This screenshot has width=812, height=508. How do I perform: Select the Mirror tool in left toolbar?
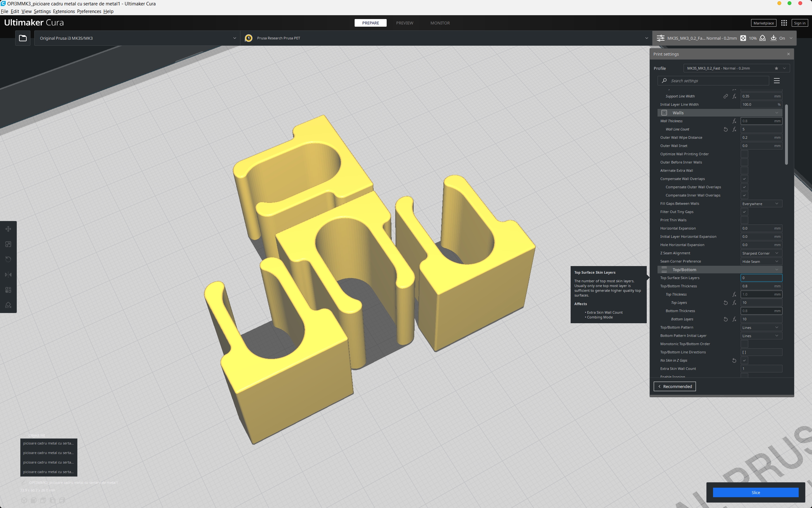point(8,275)
